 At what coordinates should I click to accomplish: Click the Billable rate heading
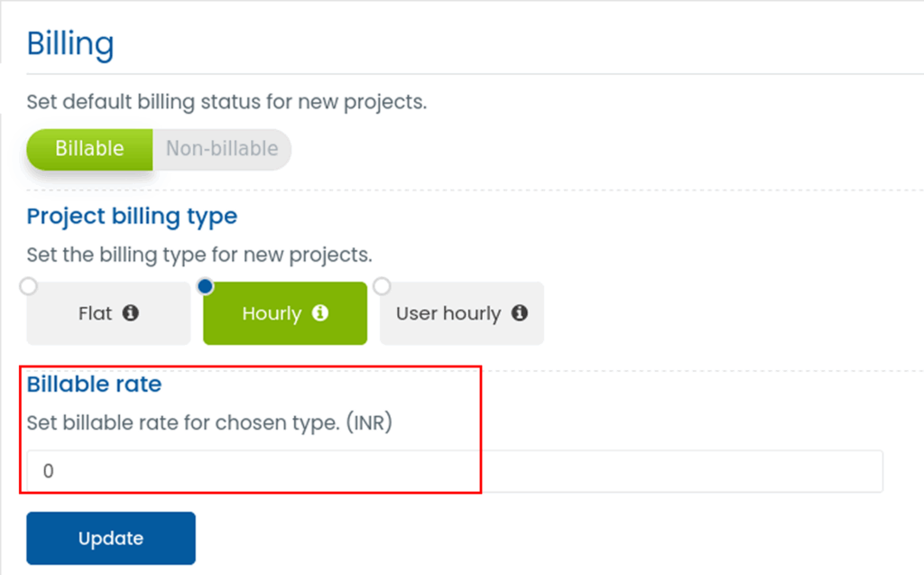pyautogui.click(x=94, y=384)
